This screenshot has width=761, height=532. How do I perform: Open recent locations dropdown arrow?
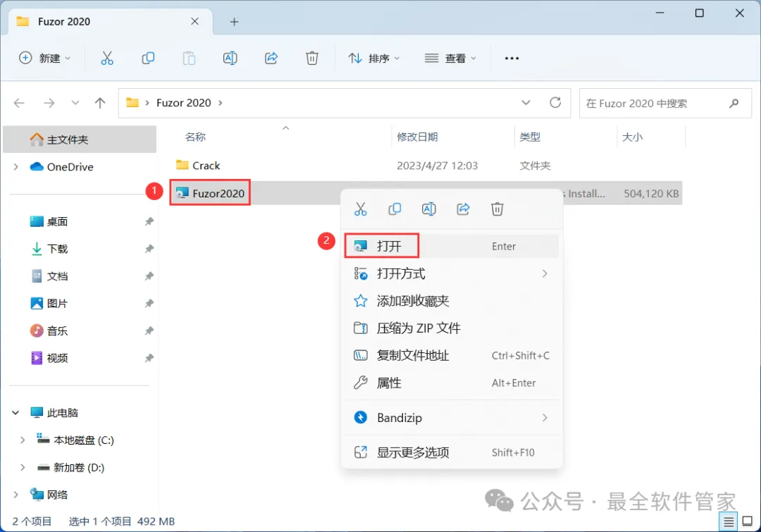[75, 103]
